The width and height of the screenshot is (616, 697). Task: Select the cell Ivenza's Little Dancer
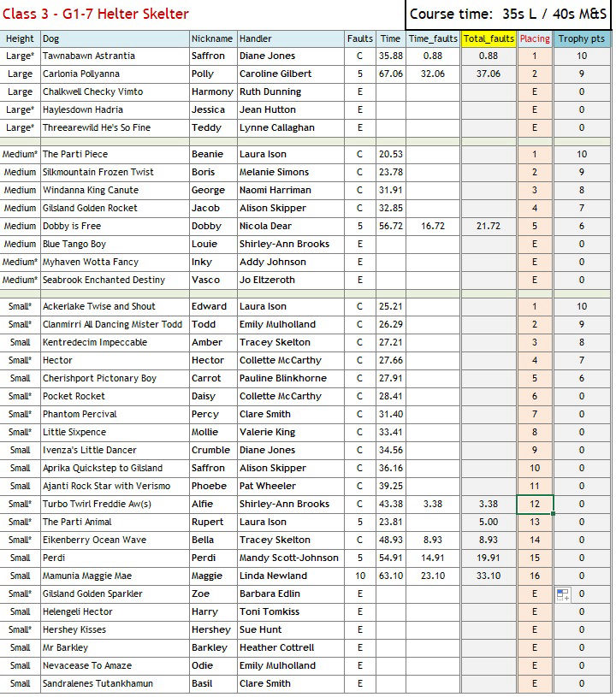[115, 450]
